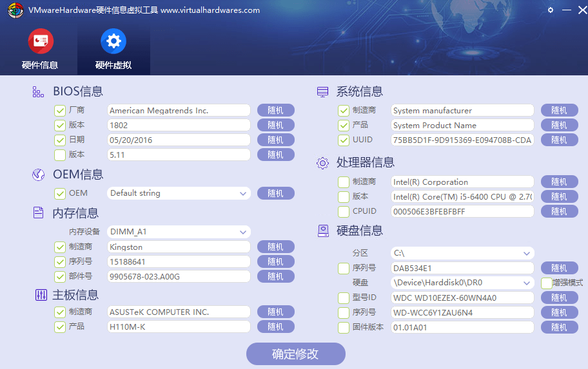Screen dimensions: 588x369
Task: Expand the OEM Default string dropdown
Action: pyautogui.click(x=243, y=193)
